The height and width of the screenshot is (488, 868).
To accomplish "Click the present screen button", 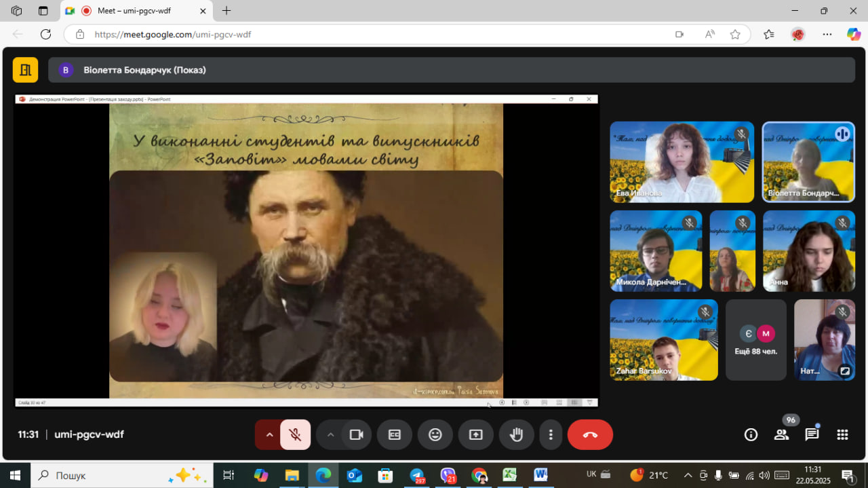I will [x=476, y=435].
